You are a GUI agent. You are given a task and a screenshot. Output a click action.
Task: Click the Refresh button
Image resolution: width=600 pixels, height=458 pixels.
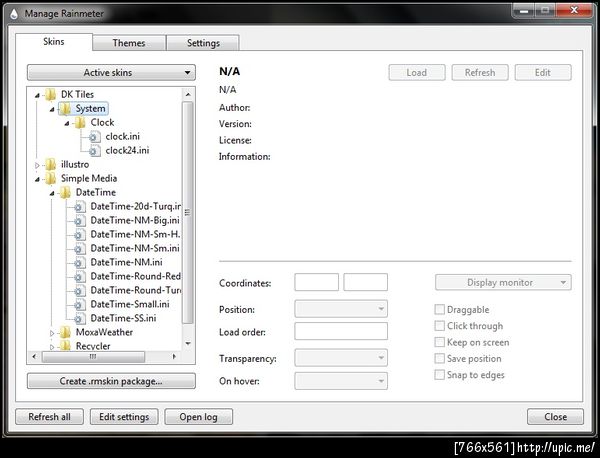[x=480, y=73]
